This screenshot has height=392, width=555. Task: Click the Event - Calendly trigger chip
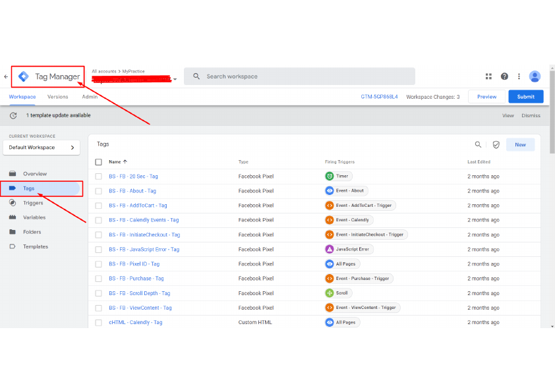coord(349,220)
